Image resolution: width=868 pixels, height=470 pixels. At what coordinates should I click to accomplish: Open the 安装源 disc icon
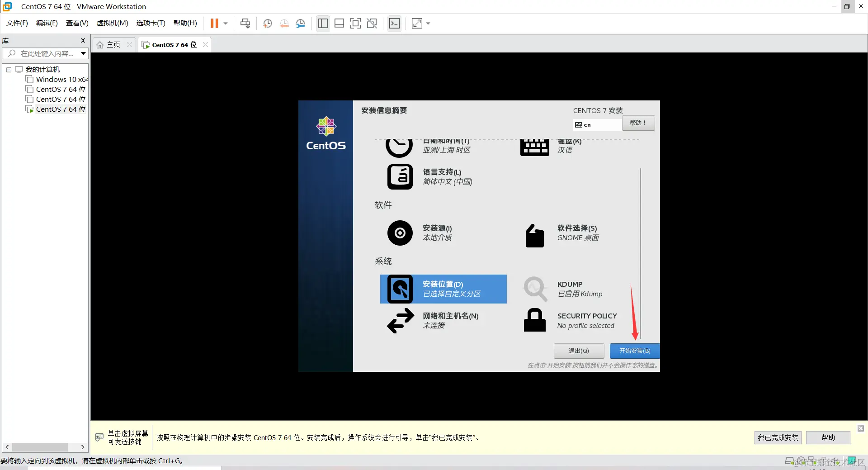point(400,233)
